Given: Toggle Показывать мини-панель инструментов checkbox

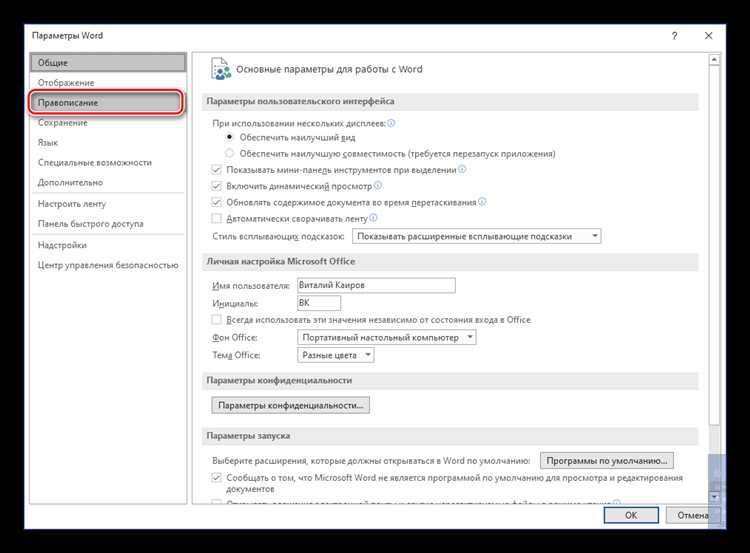Looking at the screenshot, I should [217, 170].
